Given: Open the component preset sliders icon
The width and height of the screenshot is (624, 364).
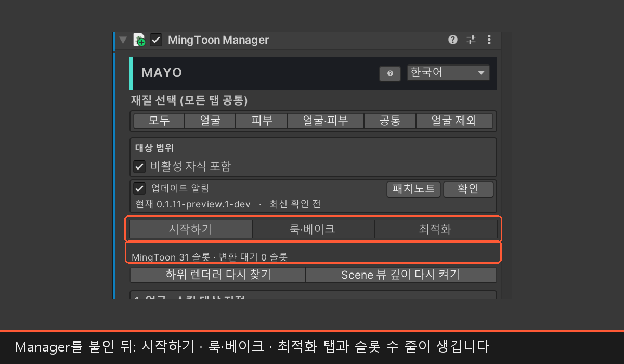Looking at the screenshot, I should [471, 40].
